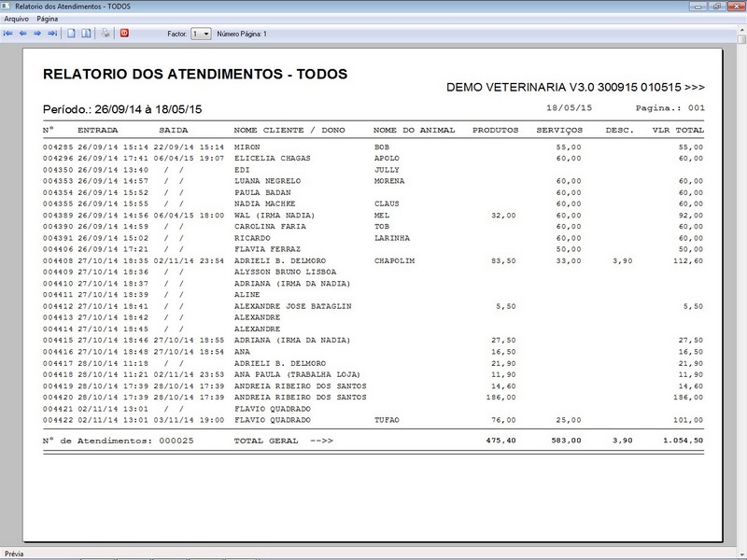Click the vertical scrollbar thumb
This screenshot has width=747, height=560.
pyautogui.click(x=742, y=40)
